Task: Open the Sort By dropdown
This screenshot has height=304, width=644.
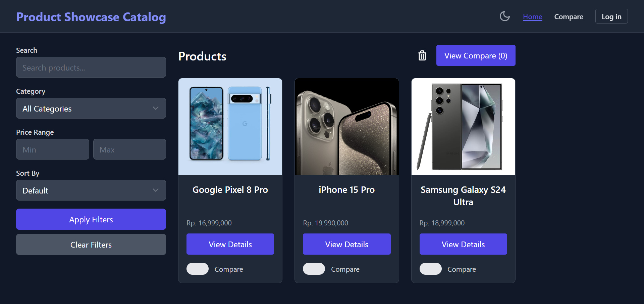Action: (x=91, y=190)
